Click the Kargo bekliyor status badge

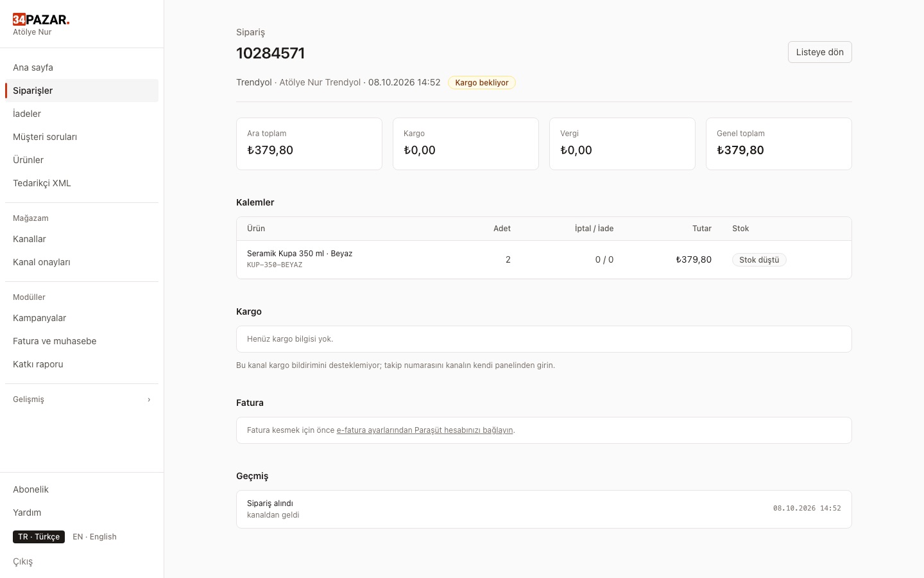click(481, 83)
